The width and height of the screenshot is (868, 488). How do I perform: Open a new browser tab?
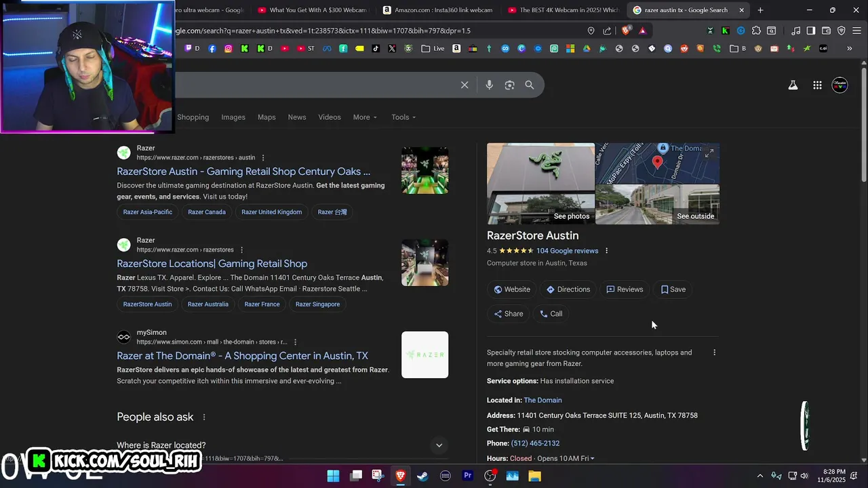pyautogui.click(x=760, y=10)
